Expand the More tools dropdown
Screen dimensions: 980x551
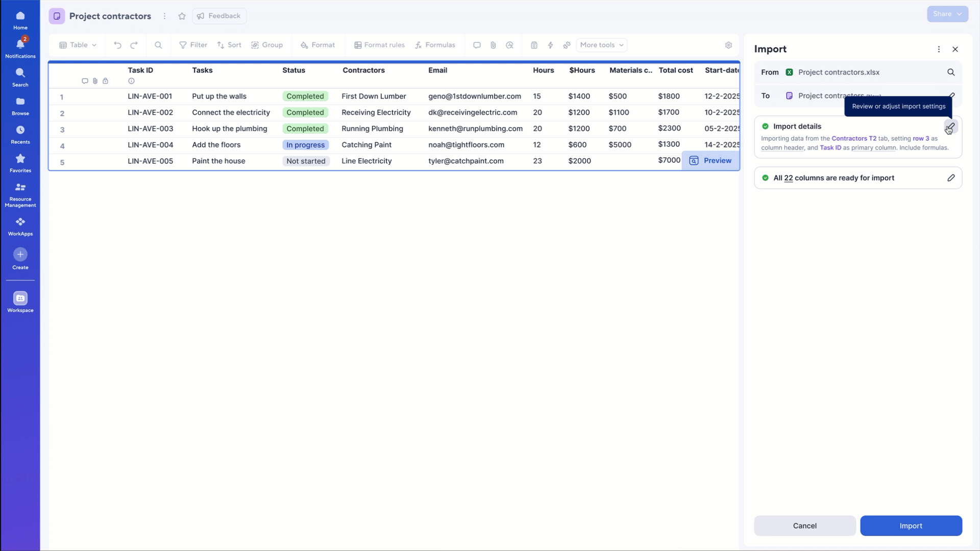coord(601,45)
